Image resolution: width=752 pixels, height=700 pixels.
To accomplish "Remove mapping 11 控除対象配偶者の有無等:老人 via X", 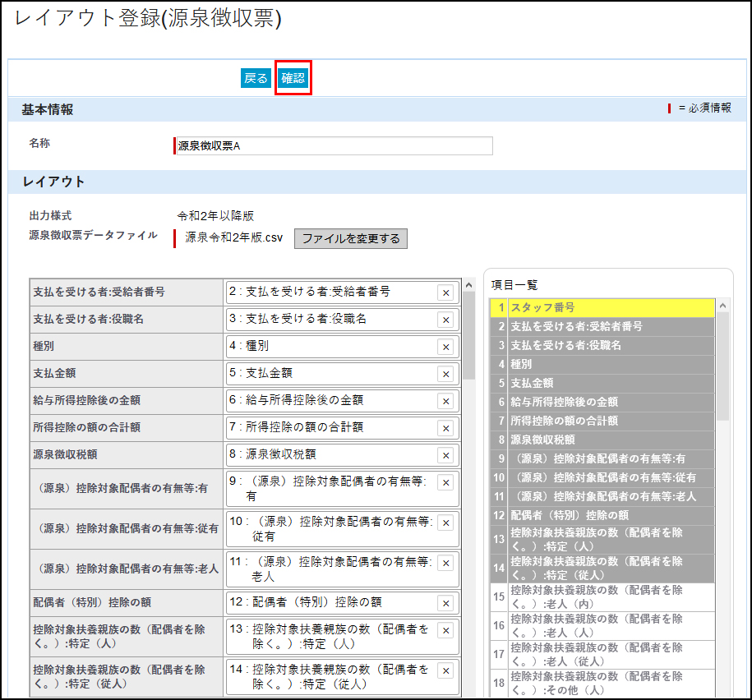I will (445, 564).
